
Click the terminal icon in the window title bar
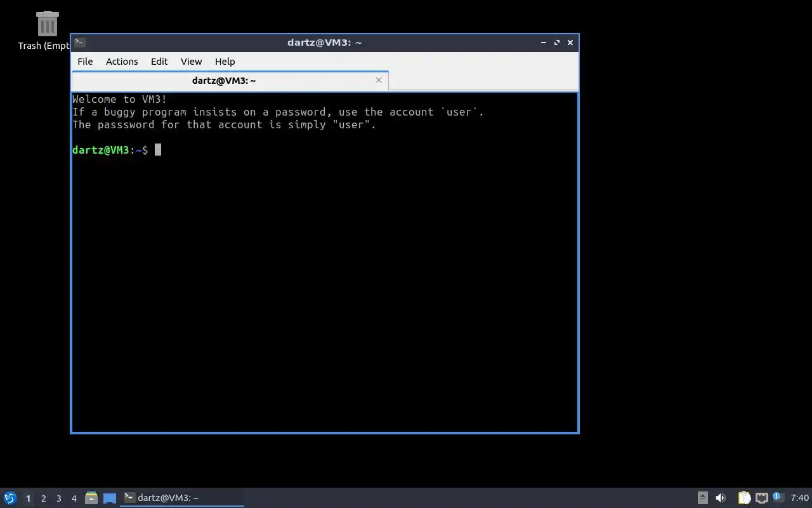click(80, 43)
